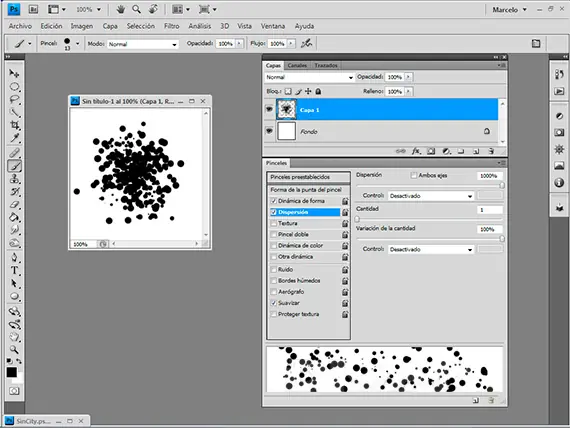The image size is (570, 428).
Task: Open the brush preset picker arrow
Action: [77, 44]
